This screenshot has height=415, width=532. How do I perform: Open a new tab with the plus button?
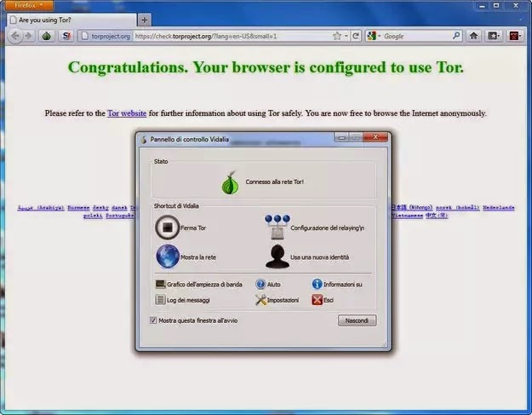click(x=144, y=20)
